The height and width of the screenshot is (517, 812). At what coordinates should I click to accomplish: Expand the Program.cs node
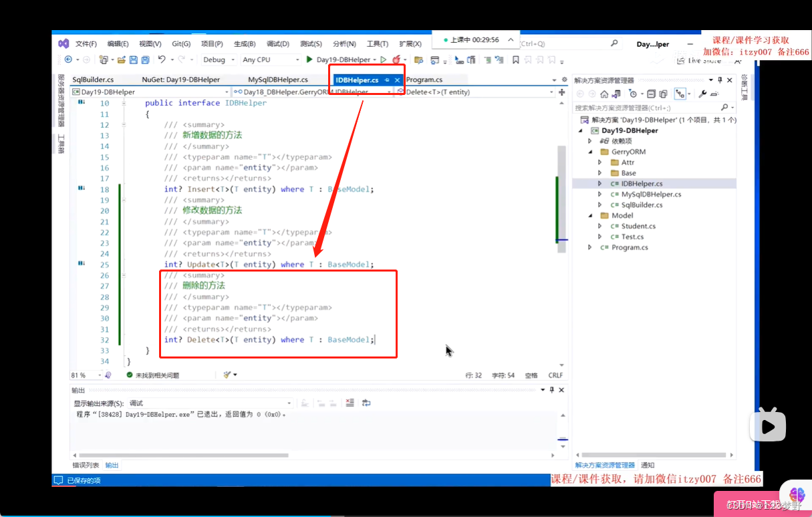pyautogui.click(x=589, y=247)
